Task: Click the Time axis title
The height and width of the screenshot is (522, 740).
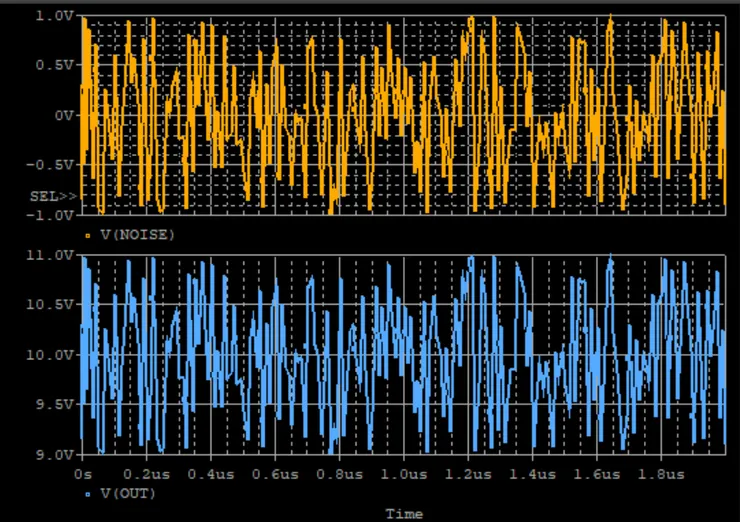Action: point(404,514)
